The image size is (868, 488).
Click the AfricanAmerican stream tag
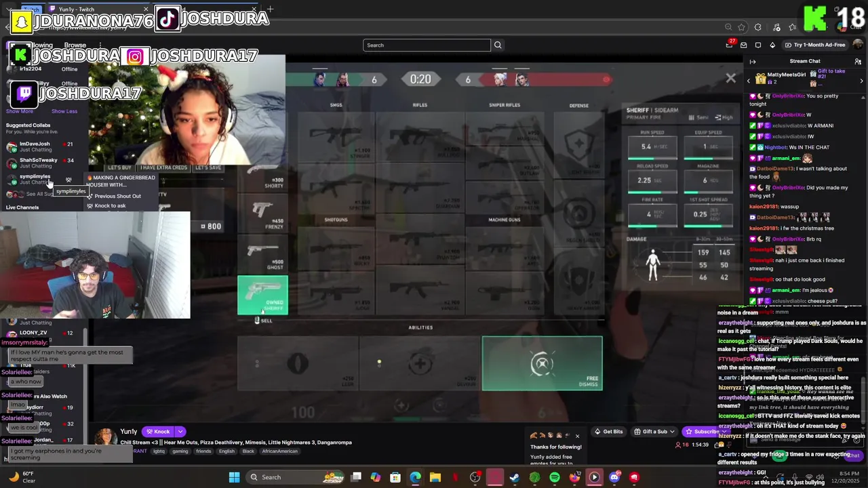pyautogui.click(x=279, y=451)
